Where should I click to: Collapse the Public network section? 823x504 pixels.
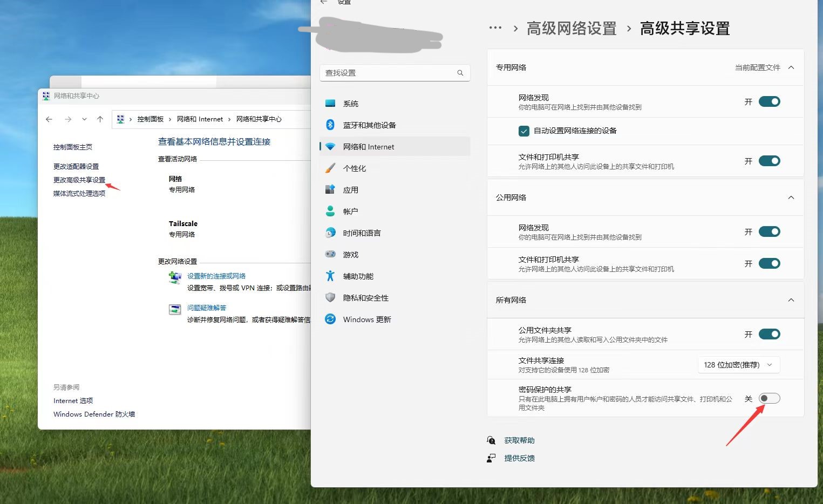click(791, 197)
